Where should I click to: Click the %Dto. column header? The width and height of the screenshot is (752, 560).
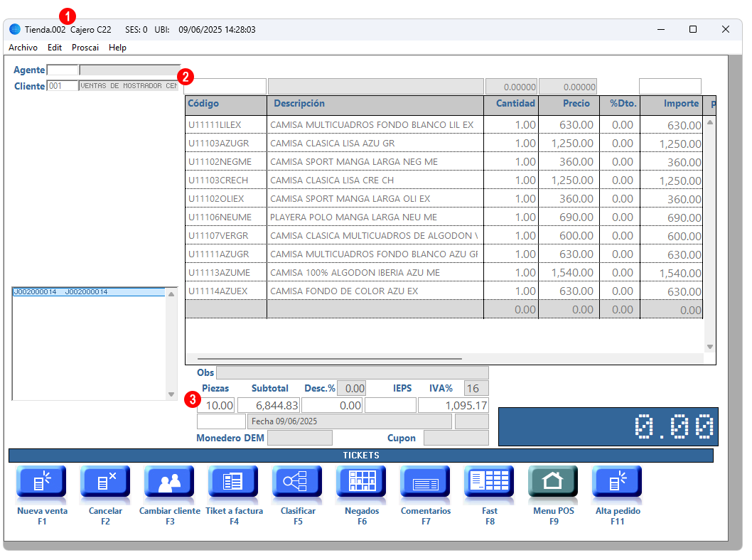620,104
